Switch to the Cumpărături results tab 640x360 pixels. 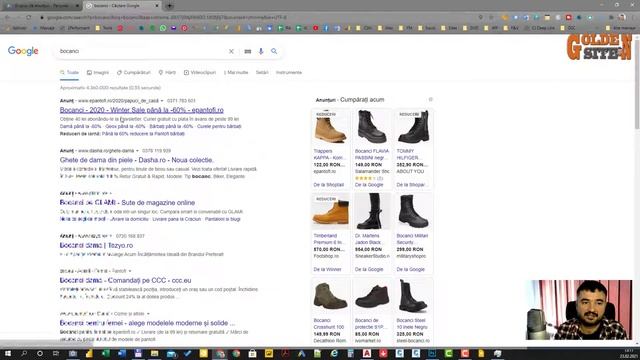tap(133, 73)
